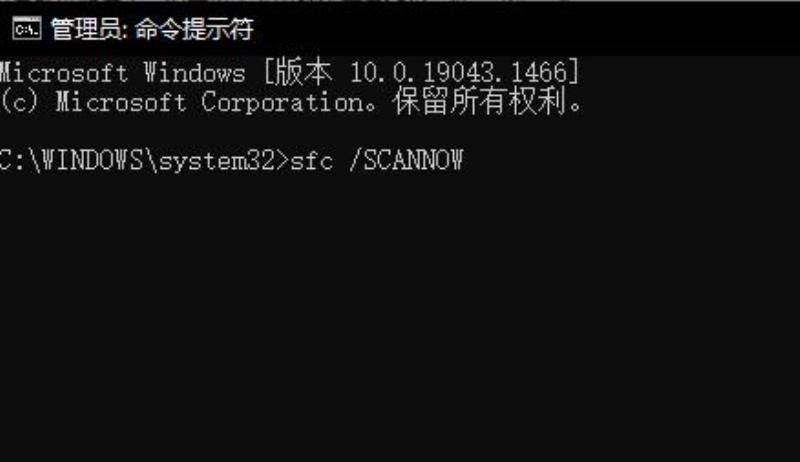Click the title text 管理员: 命令提示符
Image resolution: width=800 pixels, height=462 pixels.
tap(152, 29)
